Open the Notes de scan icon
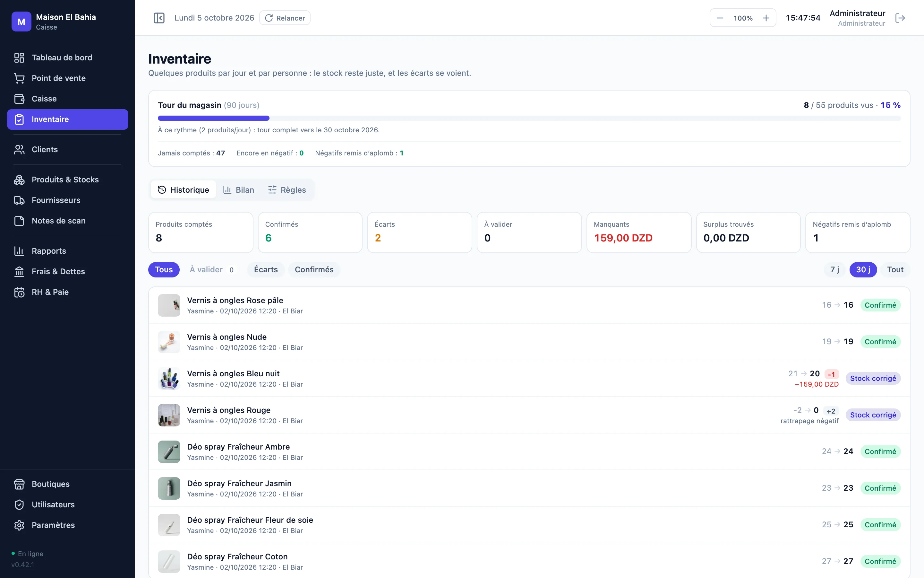The image size is (924, 578). coord(19,221)
